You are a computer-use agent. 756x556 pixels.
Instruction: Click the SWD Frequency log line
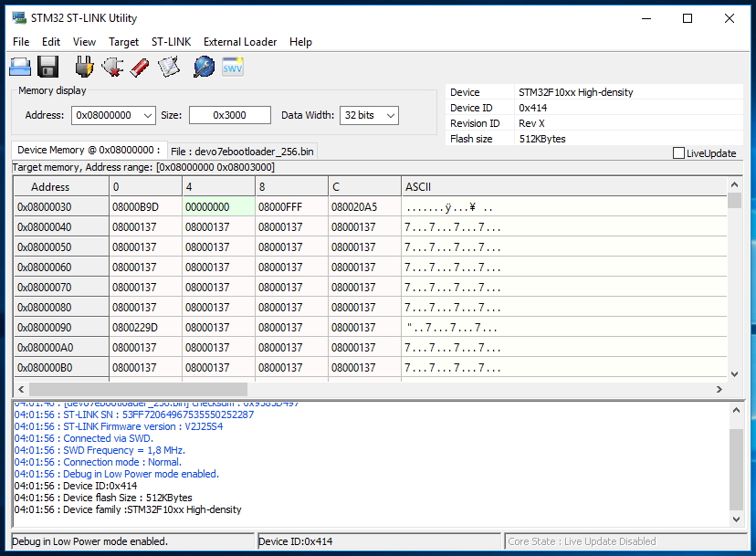tap(100, 450)
